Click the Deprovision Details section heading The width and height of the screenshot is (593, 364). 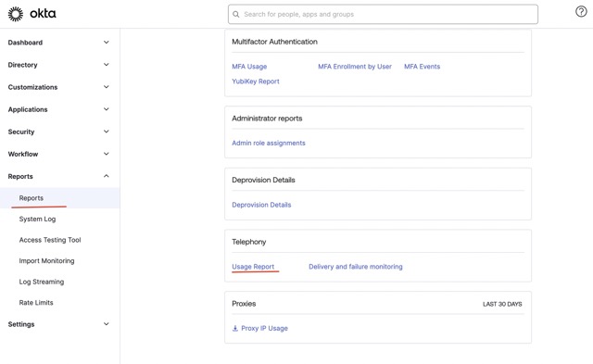(x=263, y=180)
